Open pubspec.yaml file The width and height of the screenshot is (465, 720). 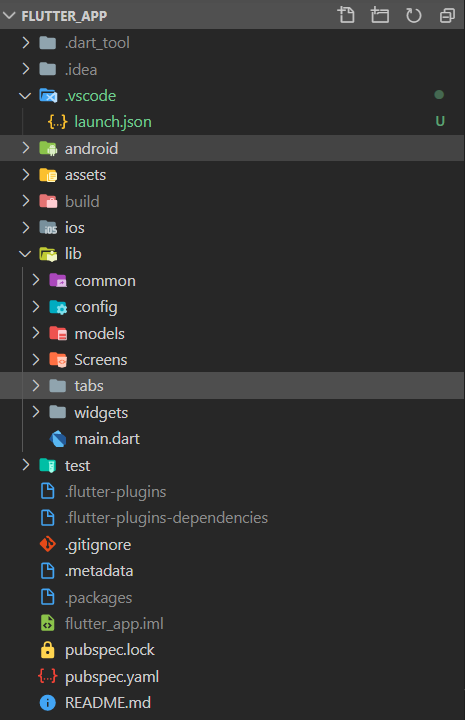pos(232,676)
